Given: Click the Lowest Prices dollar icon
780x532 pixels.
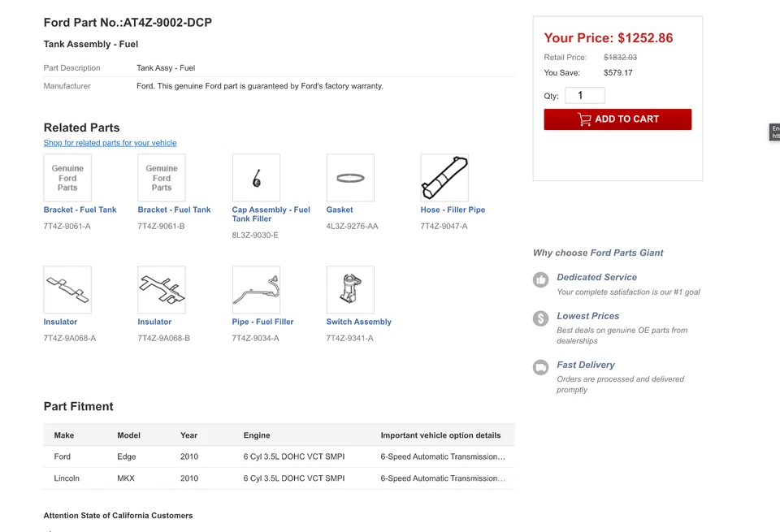Looking at the screenshot, I should [541, 318].
